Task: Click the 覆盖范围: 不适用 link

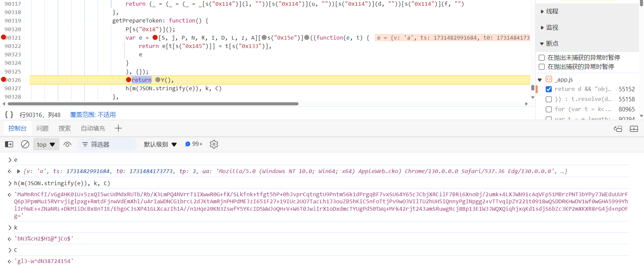Action: [93, 115]
